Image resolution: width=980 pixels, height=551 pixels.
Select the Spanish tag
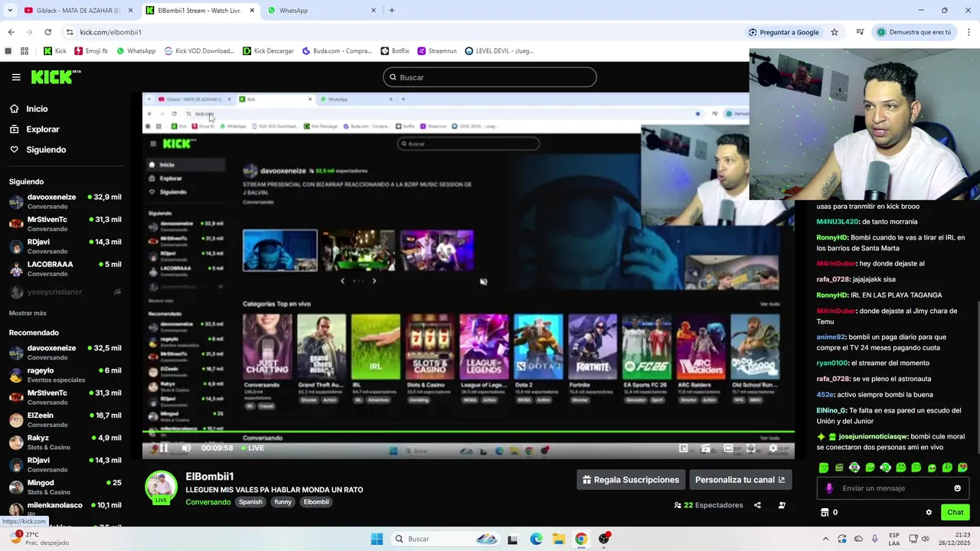pyautogui.click(x=250, y=502)
